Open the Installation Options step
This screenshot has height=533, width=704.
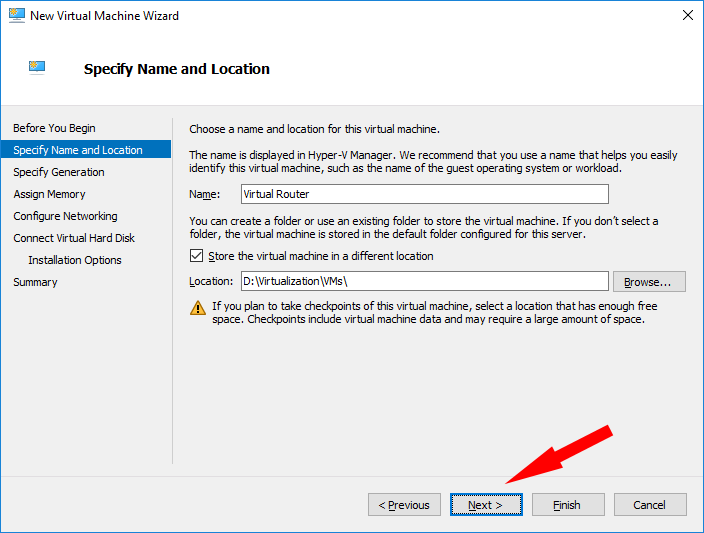point(75,260)
